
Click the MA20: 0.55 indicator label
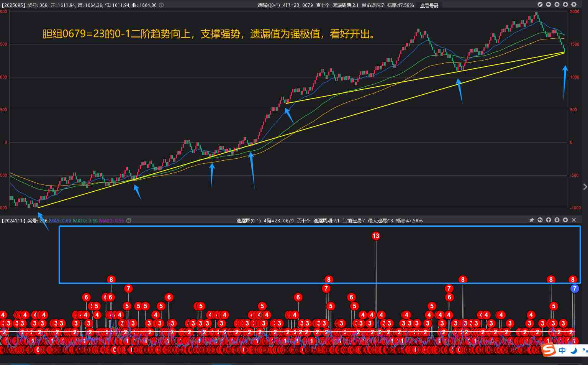tap(111, 220)
